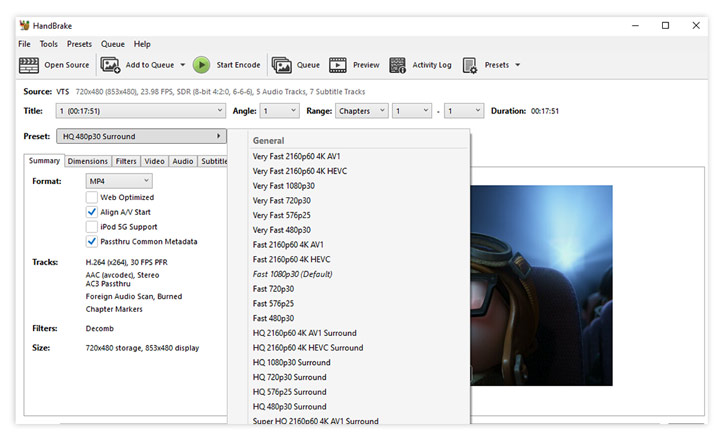
Task: Switch to the Audio tab
Action: pos(183,161)
